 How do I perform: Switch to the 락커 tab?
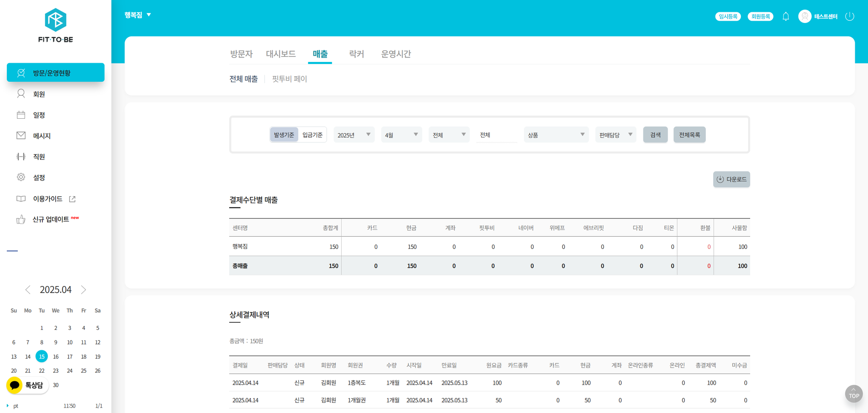pos(356,54)
